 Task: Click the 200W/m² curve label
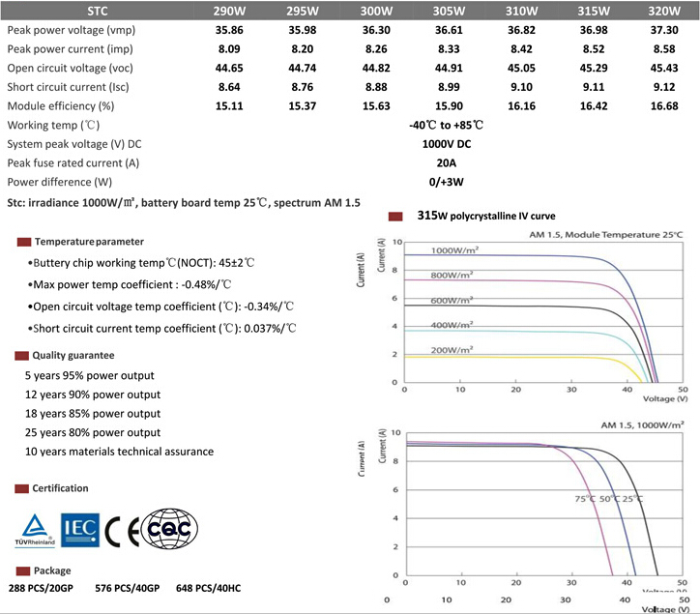click(x=452, y=350)
